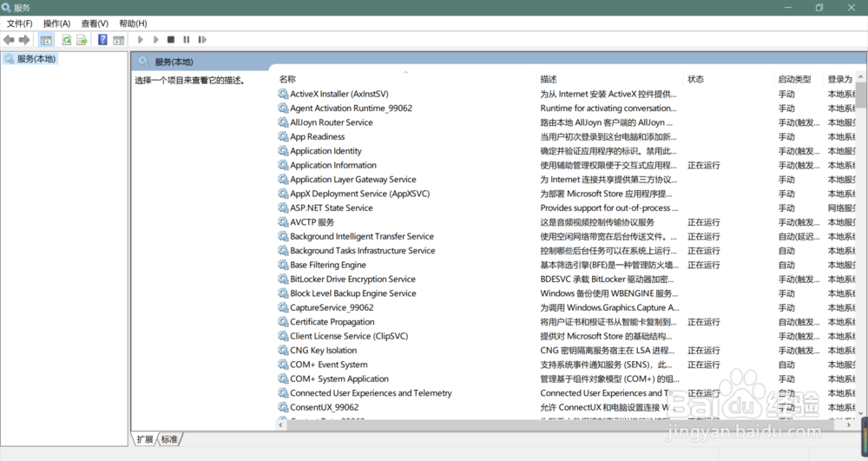Click the AVCTP 服务 gear icon
Viewport: 868px width, 461px height.
283,222
